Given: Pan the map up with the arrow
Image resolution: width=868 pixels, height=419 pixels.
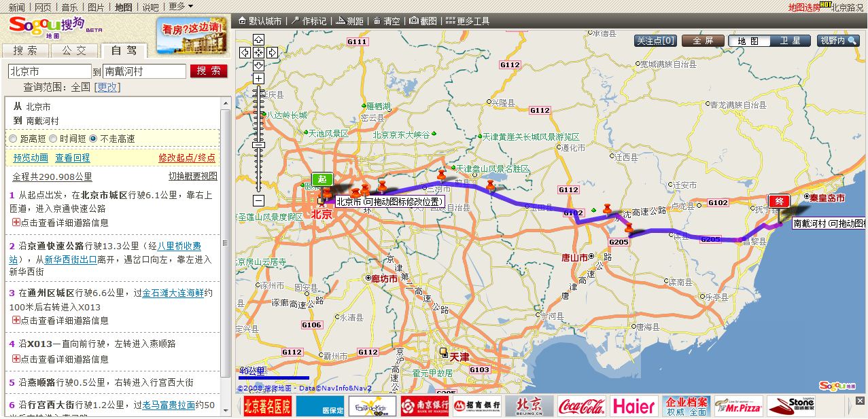Looking at the screenshot, I should 258,39.
